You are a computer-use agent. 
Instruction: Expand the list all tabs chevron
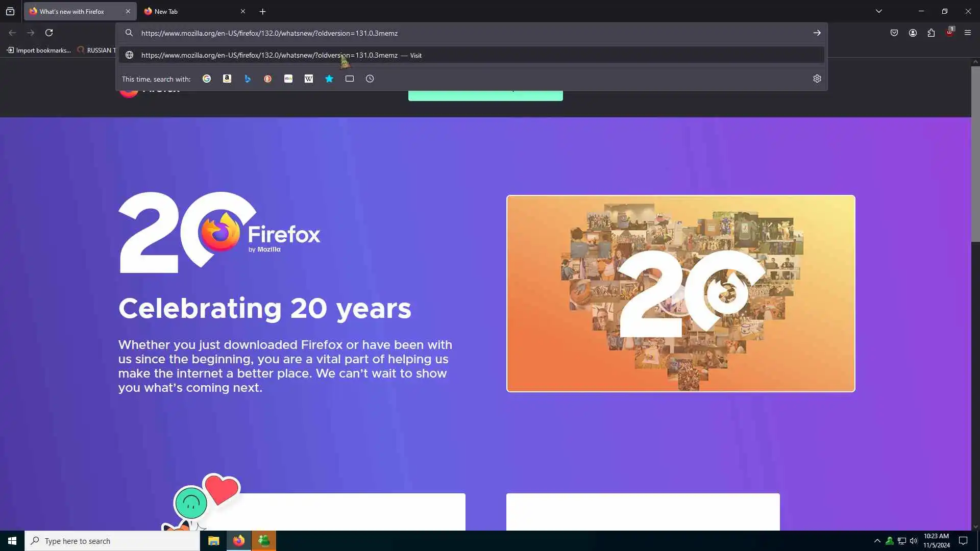(879, 11)
